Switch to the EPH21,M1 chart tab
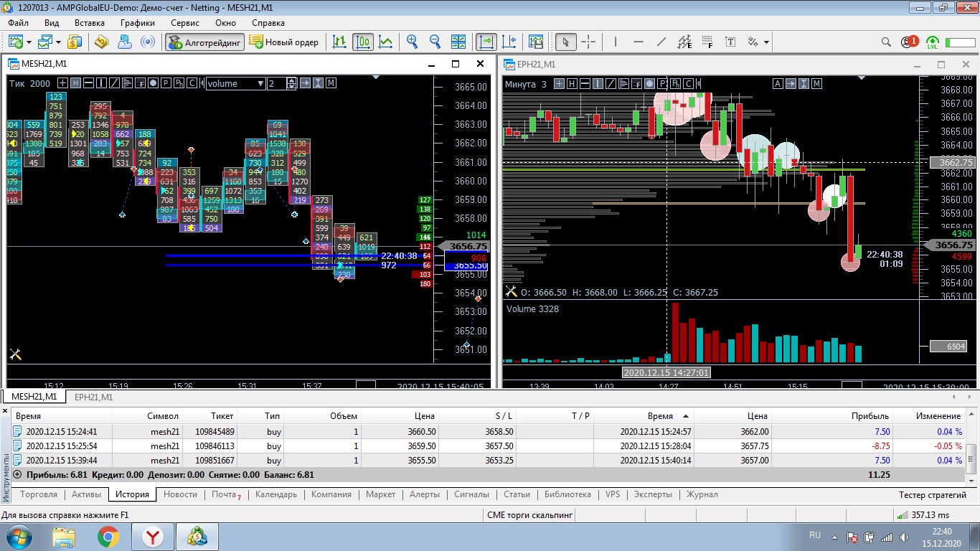 click(93, 397)
